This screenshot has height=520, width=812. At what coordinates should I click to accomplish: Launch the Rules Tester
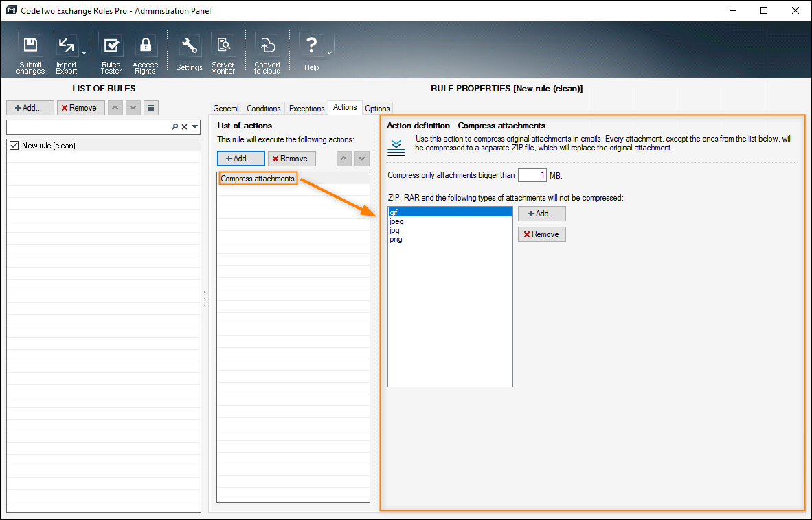pyautogui.click(x=111, y=54)
